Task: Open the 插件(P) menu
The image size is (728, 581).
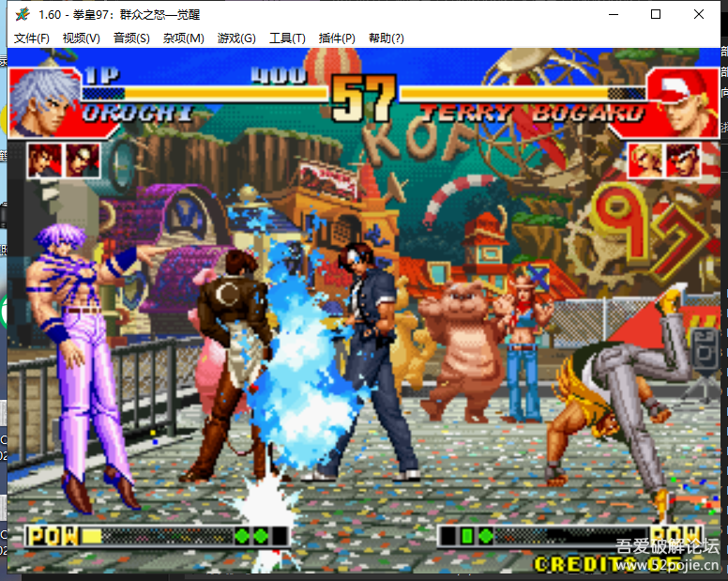Action: pyautogui.click(x=337, y=38)
